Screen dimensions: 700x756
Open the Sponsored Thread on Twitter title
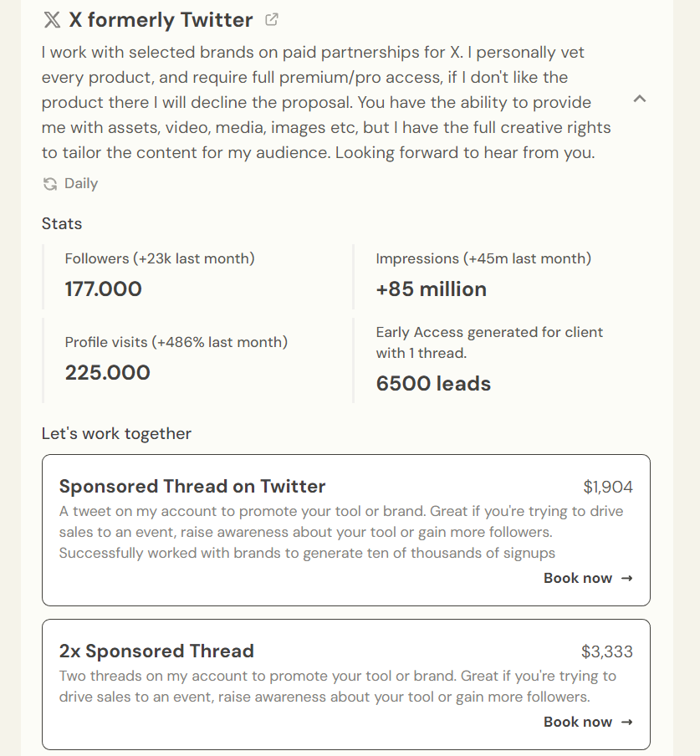192,487
